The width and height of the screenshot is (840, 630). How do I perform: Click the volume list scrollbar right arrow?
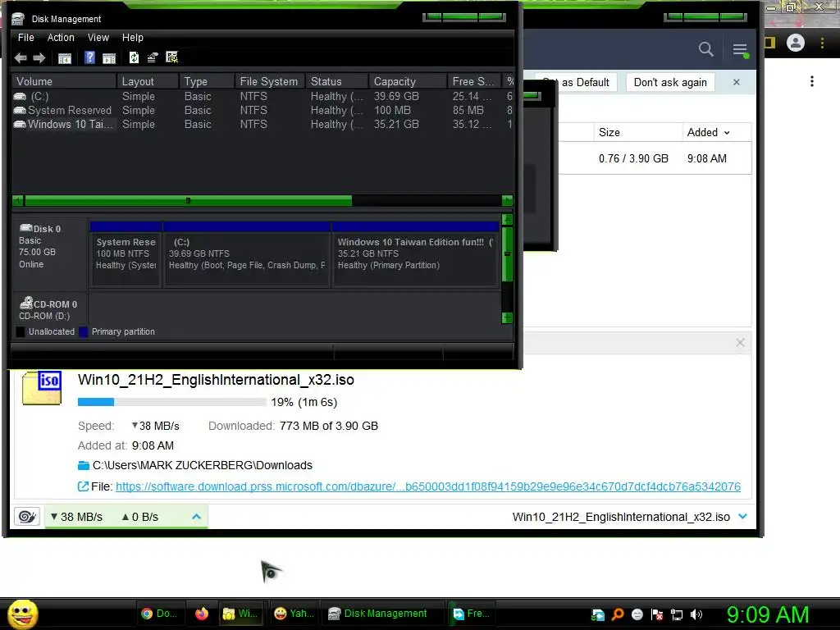507,201
